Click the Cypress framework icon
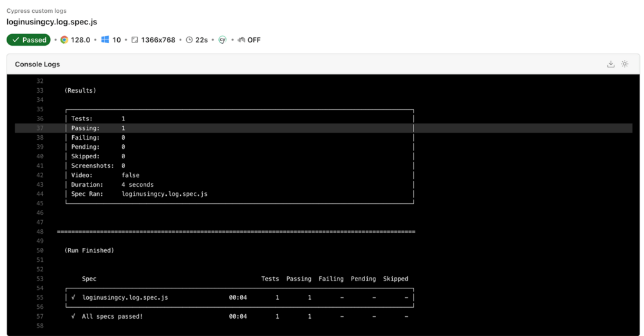 coord(222,40)
